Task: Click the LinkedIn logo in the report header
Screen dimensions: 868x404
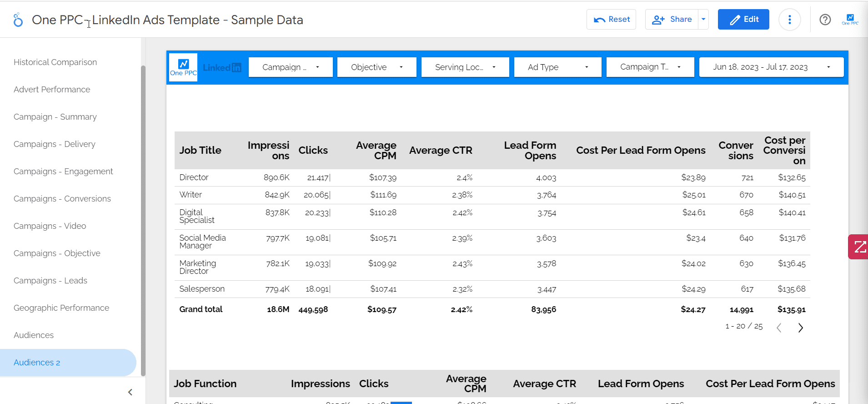Action: tap(222, 68)
